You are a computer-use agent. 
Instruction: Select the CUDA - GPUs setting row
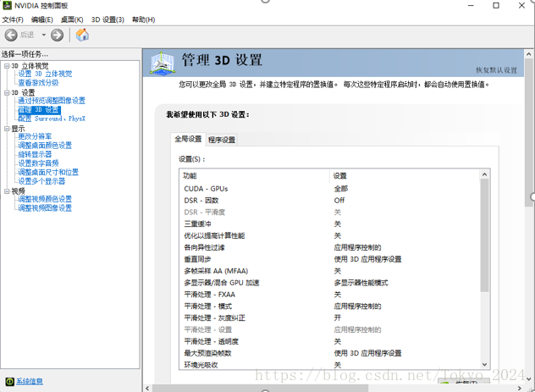pyautogui.click(x=330, y=189)
